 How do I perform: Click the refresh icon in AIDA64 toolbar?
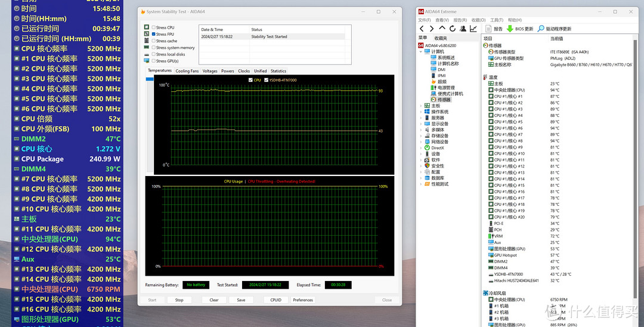(x=452, y=29)
